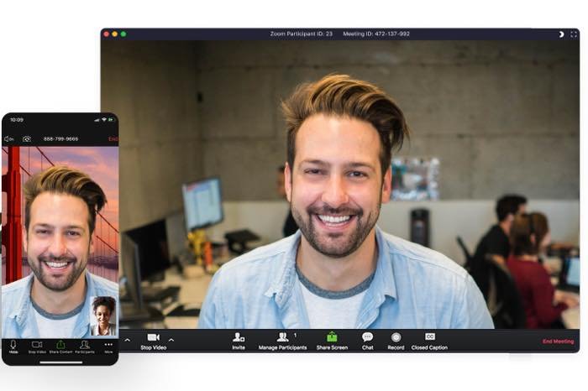Tap 888-799-9666 meeting number on phone
This screenshot has height=391, width=588.
click(x=60, y=139)
